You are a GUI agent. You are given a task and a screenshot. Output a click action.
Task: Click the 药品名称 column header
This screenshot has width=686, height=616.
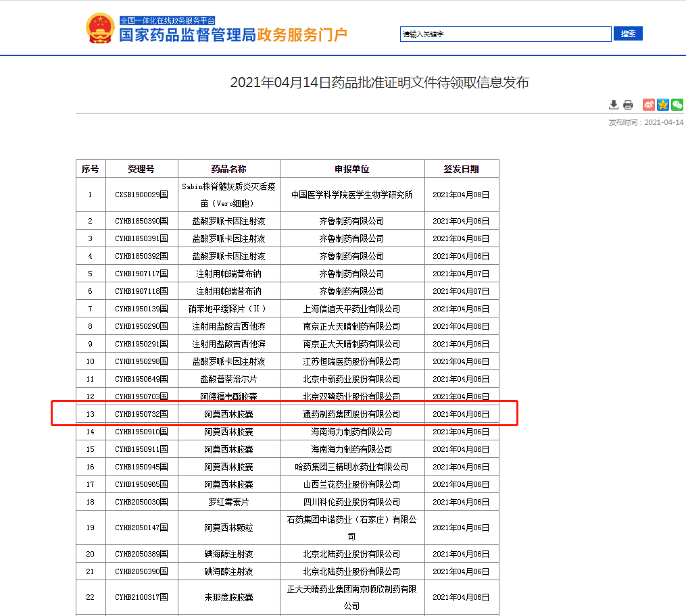228,169
